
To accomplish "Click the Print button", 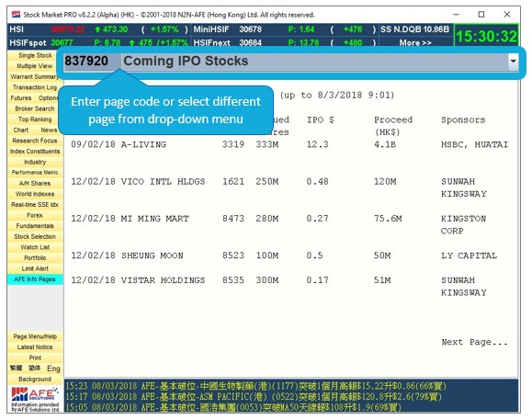I will tap(35, 358).
